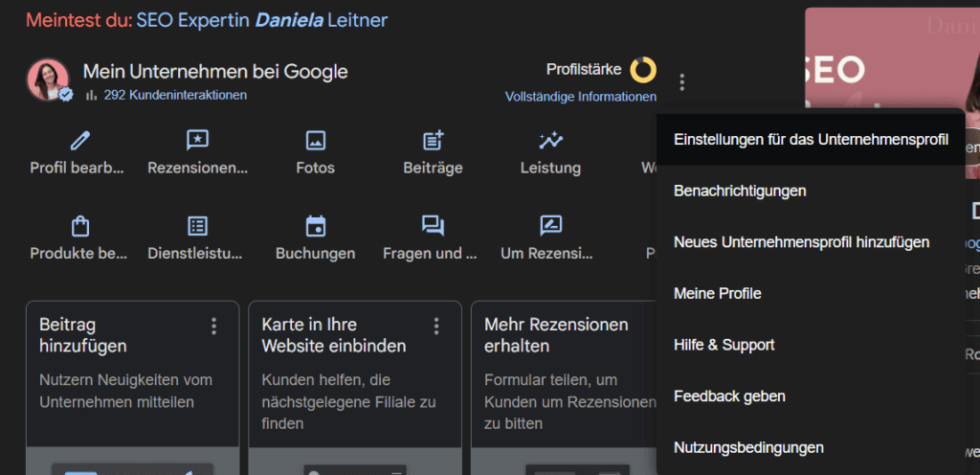
Task: Open the Dienstleistungen list icon
Action: [197, 226]
